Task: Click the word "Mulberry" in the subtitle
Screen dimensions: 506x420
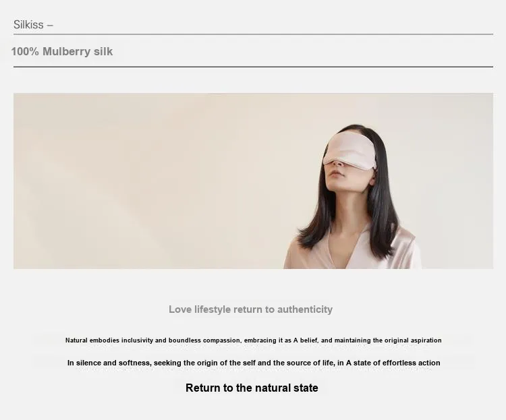Action: point(67,52)
